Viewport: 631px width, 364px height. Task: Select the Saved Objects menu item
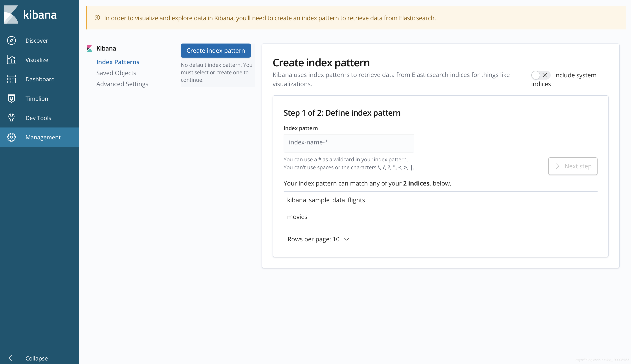pyautogui.click(x=116, y=73)
